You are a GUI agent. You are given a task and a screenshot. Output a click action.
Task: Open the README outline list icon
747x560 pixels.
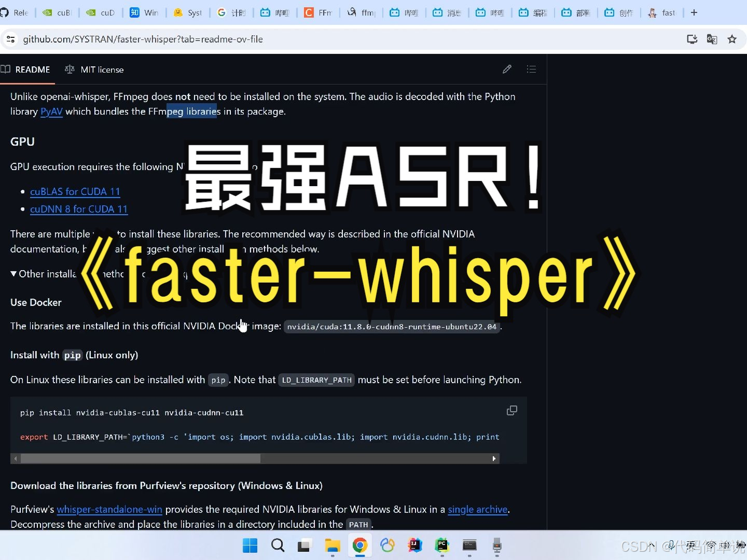532,69
